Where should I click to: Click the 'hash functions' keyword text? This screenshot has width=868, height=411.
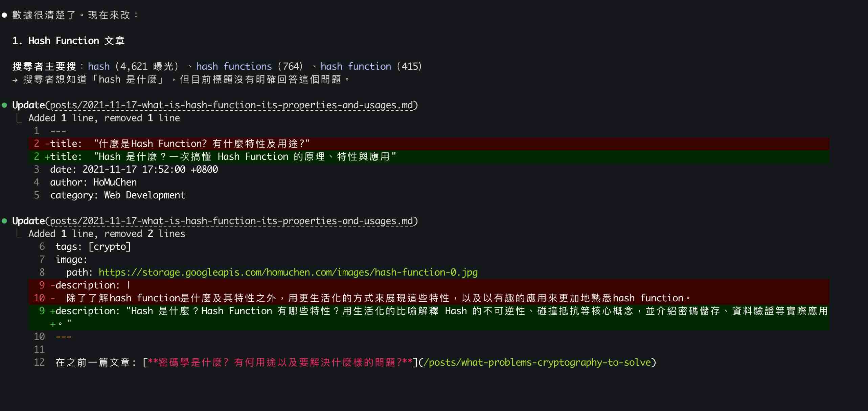point(234,66)
